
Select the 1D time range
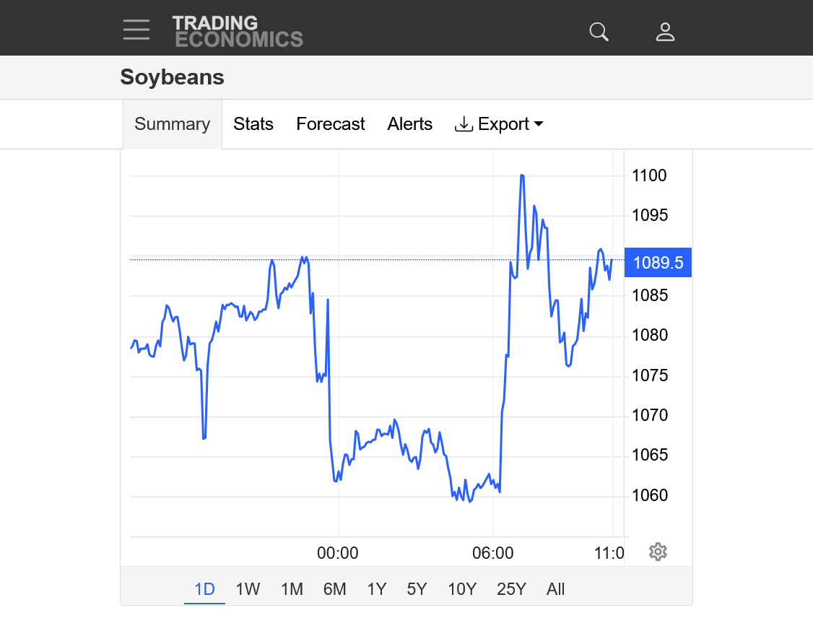point(204,589)
